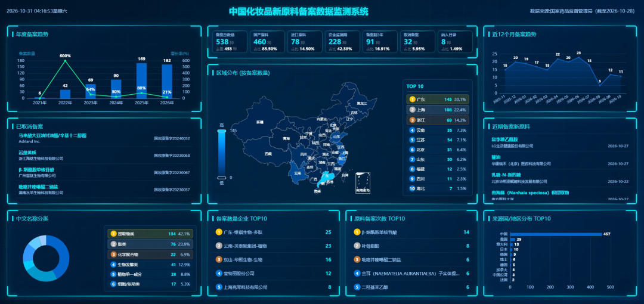Click the blue gradient bar of map legend
This screenshot has height=304, width=644.
coord(222,154)
